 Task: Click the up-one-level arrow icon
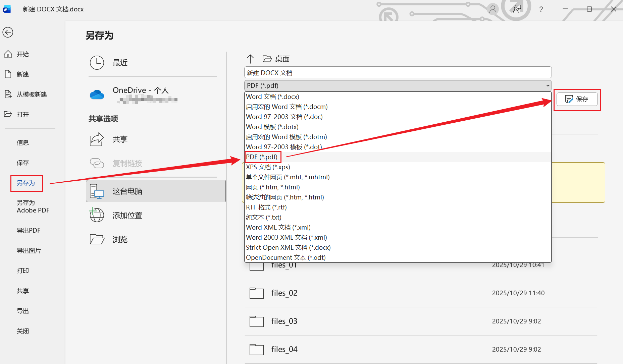tap(250, 59)
